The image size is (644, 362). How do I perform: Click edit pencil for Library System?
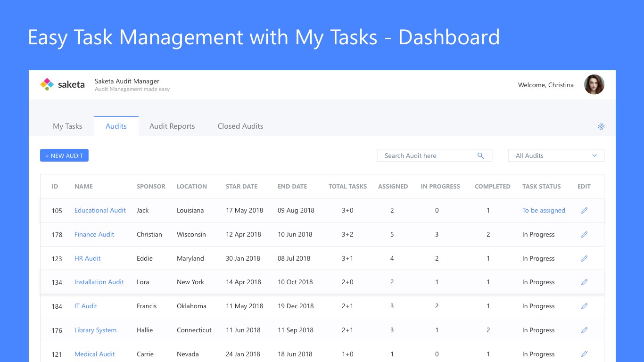(584, 330)
